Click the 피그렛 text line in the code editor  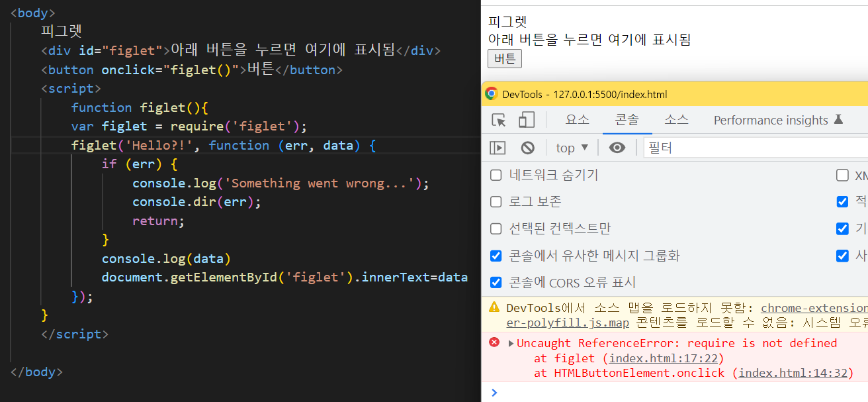point(62,31)
